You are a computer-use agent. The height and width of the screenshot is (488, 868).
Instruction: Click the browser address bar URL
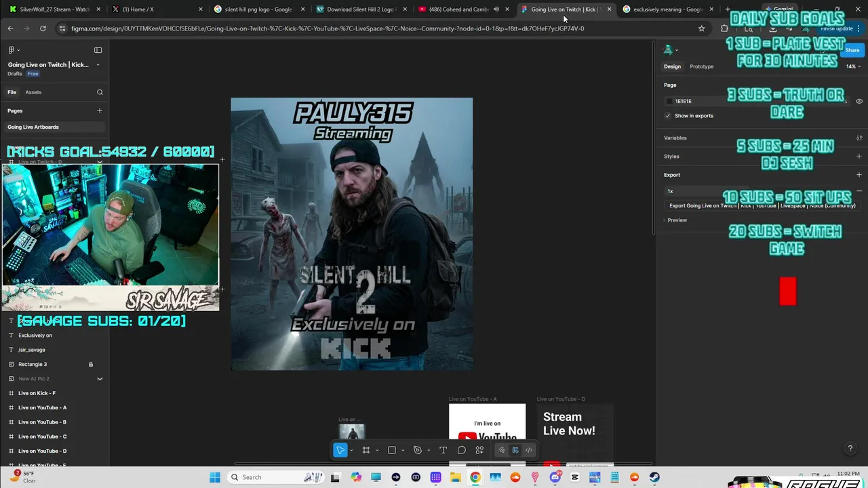[328, 28]
